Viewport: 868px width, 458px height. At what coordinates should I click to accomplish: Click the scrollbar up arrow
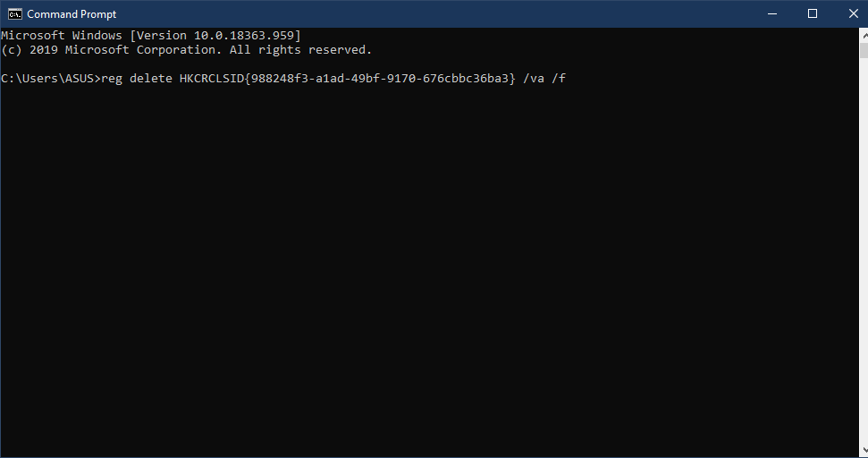pyautogui.click(x=864, y=35)
